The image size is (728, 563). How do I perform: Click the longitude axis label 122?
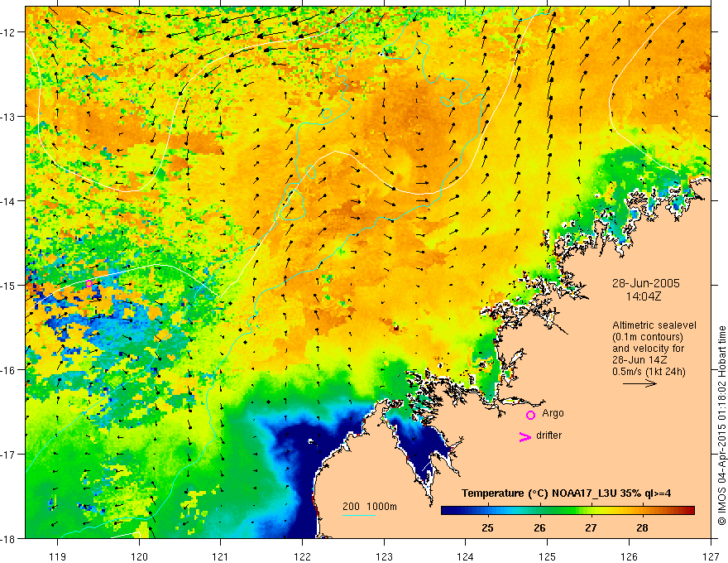click(x=302, y=556)
